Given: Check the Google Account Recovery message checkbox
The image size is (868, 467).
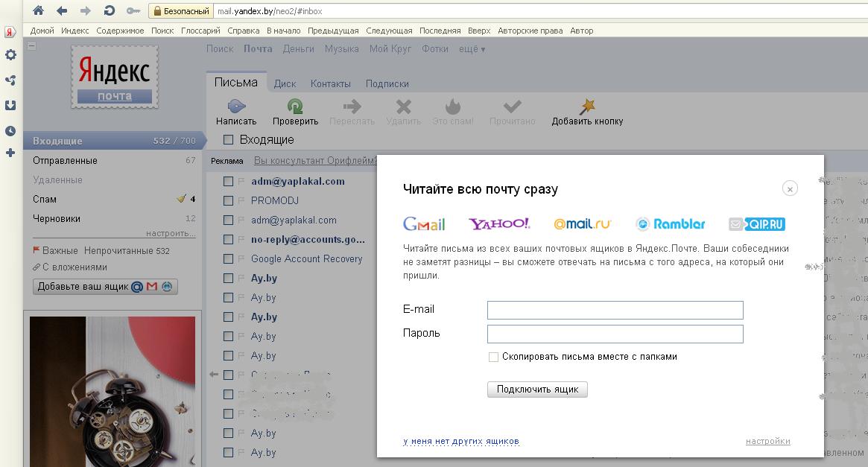Looking at the screenshot, I should [228, 258].
